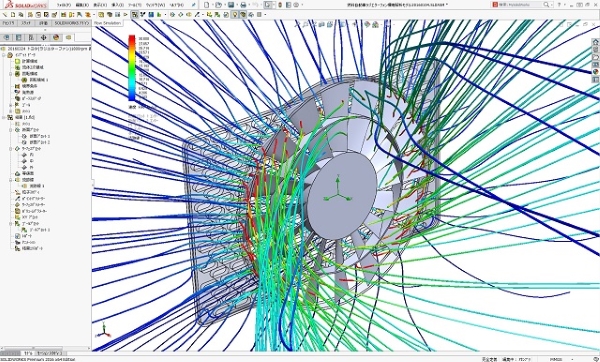
Task: Click the New document icon
Action: click(207, 5)
